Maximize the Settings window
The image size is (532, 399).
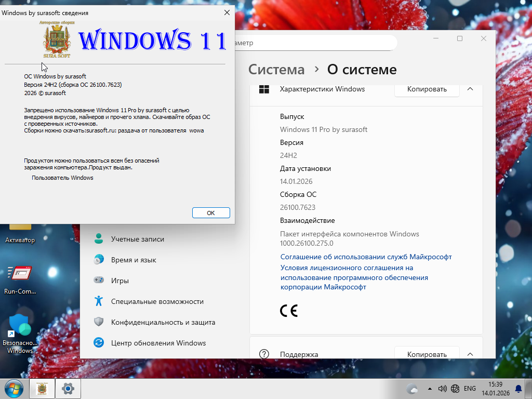point(460,38)
